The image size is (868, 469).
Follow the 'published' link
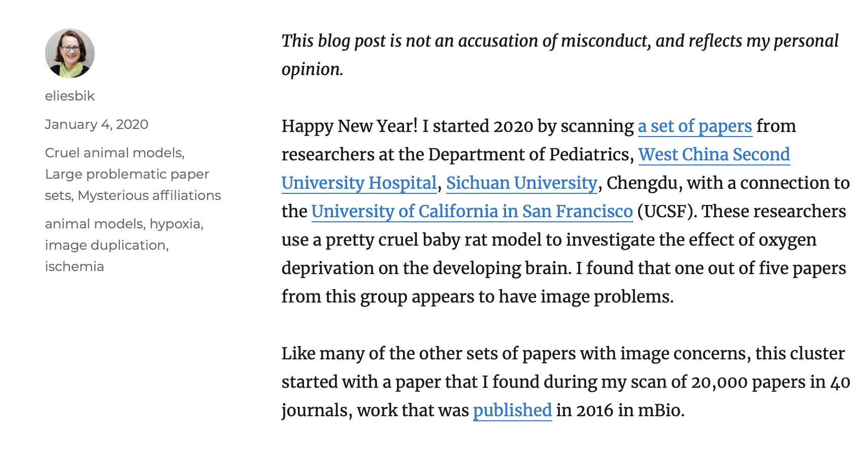(x=512, y=410)
